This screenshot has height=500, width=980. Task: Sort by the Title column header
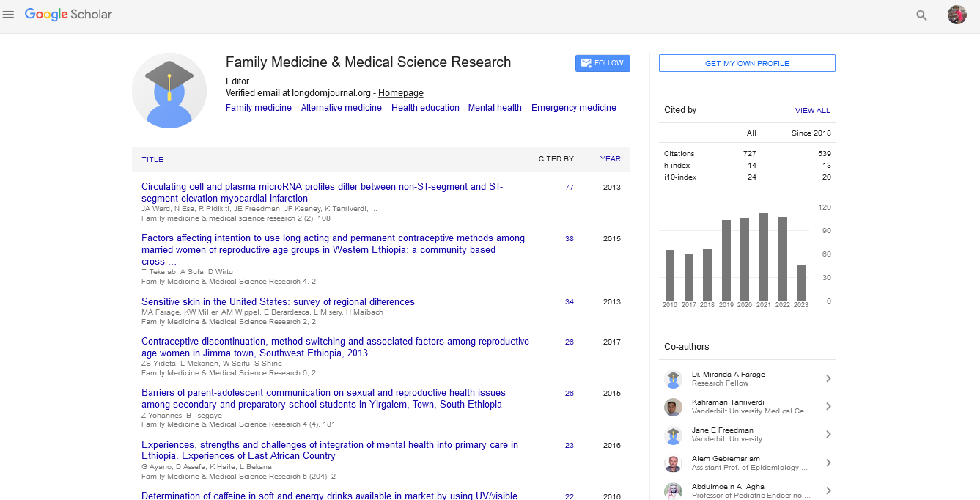point(152,159)
